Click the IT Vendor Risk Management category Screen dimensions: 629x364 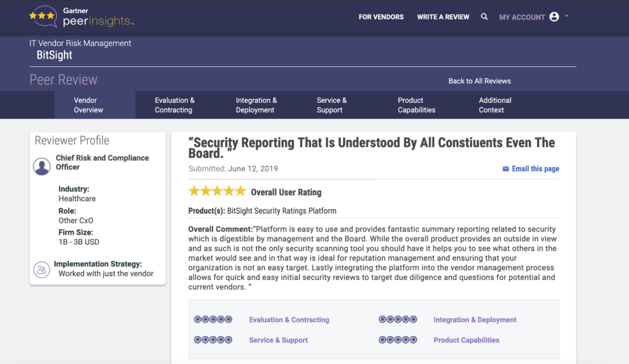click(80, 44)
